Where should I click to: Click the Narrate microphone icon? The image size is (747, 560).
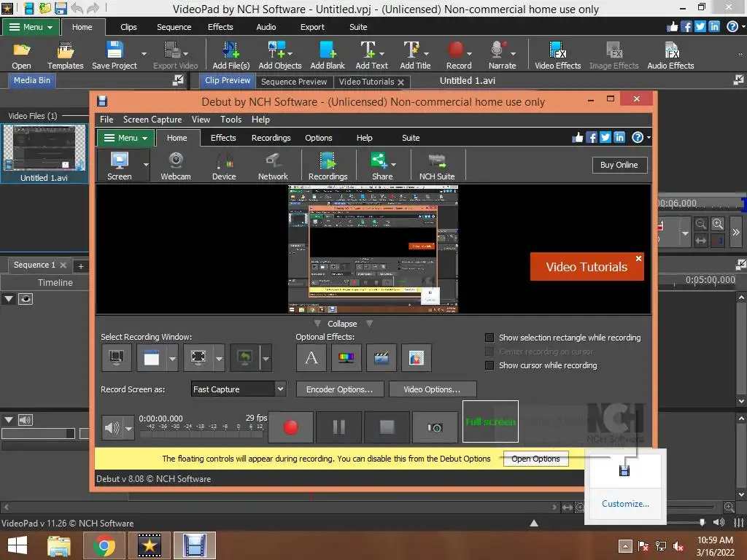coord(498,50)
